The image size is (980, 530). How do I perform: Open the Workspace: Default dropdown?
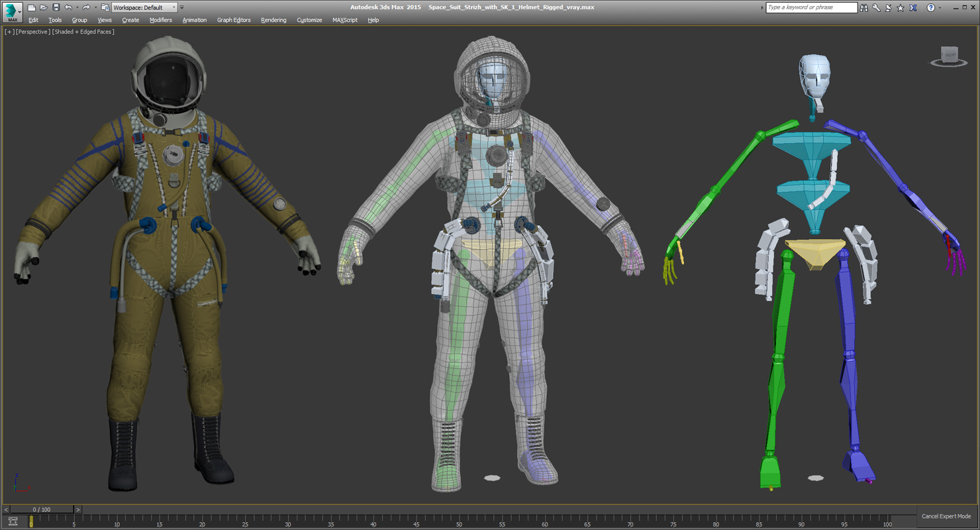tap(144, 7)
